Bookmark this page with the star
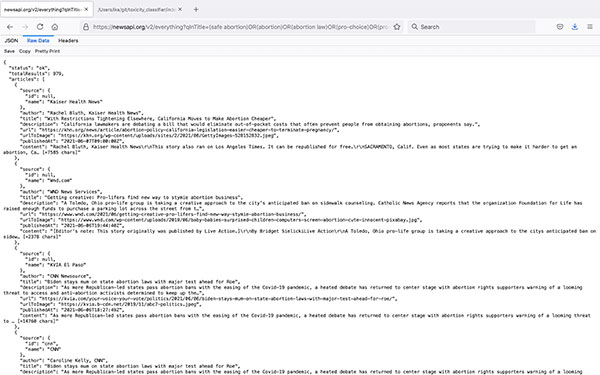The image size is (600, 375). [x=397, y=27]
